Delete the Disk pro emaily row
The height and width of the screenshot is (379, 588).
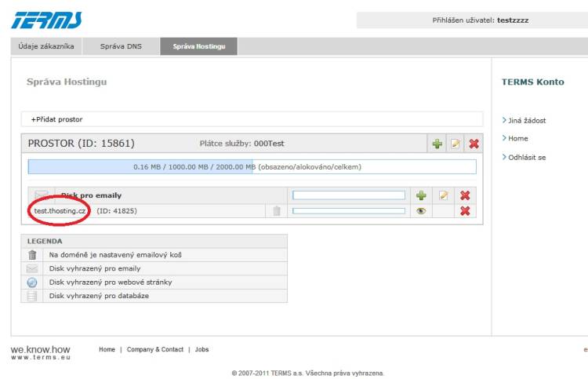(465, 195)
